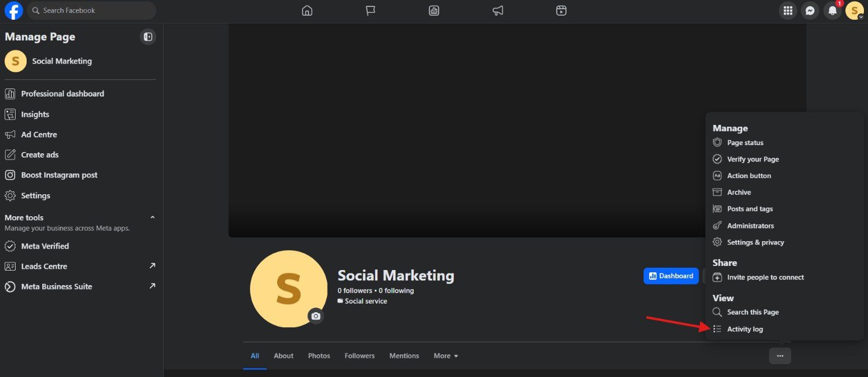Open the Ad Centre megaphone icon in top bar
The height and width of the screenshot is (377, 868).
(x=498, y=10)
